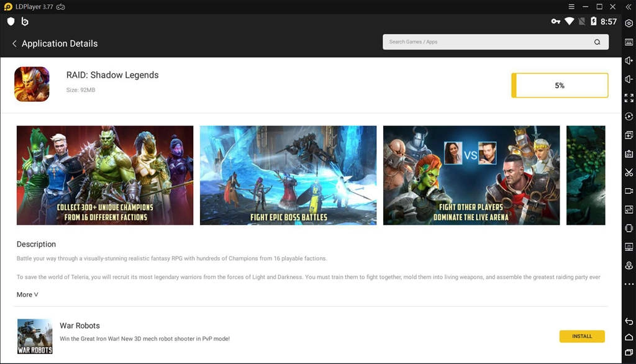The width and height of the screenshot is (636, 364).
Task: Install War Robots
Action: [581, 336]
